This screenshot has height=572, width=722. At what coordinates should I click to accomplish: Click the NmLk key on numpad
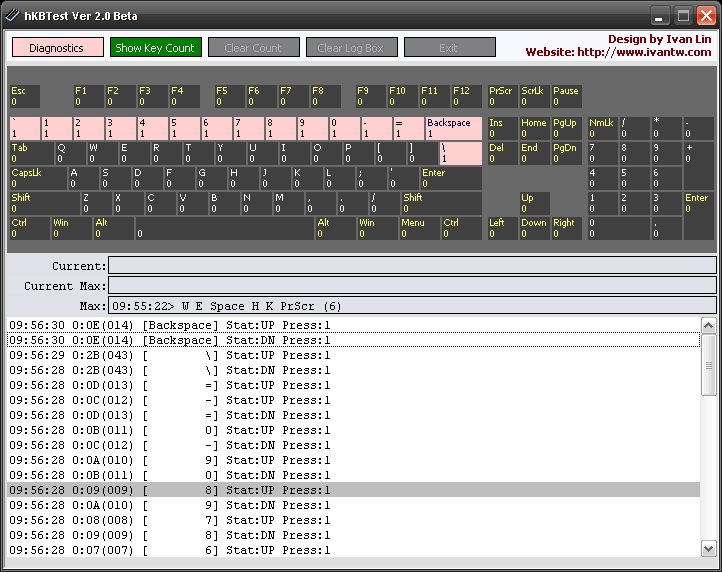pyautogui.click(x=601, y=128)
